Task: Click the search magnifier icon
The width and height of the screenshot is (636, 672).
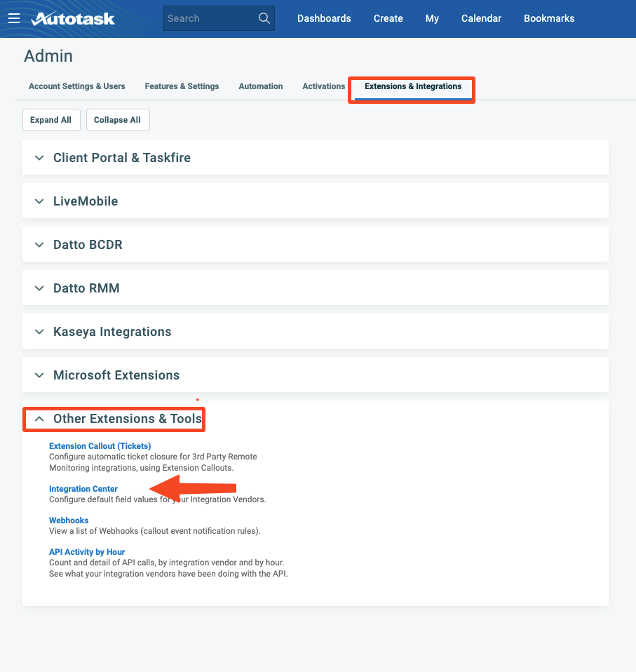Action: tap(264, 18)
